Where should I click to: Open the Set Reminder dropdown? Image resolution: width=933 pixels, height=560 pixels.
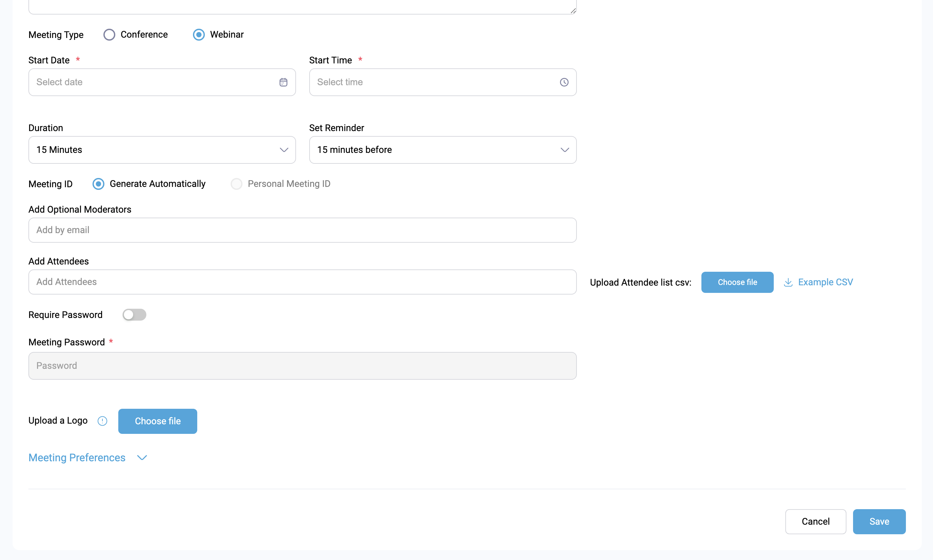[442, 150]
